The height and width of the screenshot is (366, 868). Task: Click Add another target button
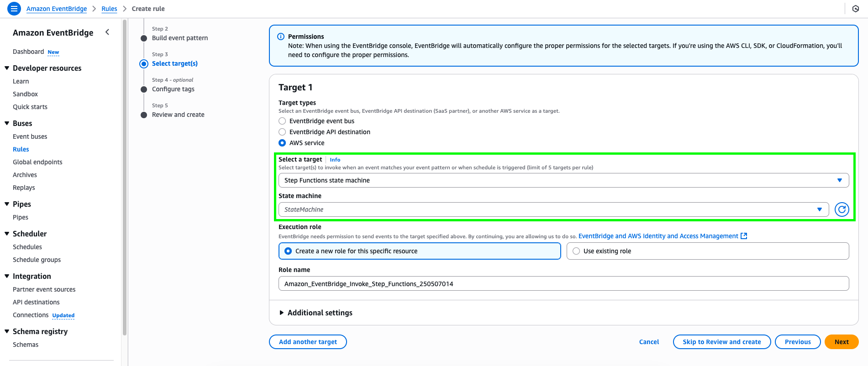click(x=308, y=342)
